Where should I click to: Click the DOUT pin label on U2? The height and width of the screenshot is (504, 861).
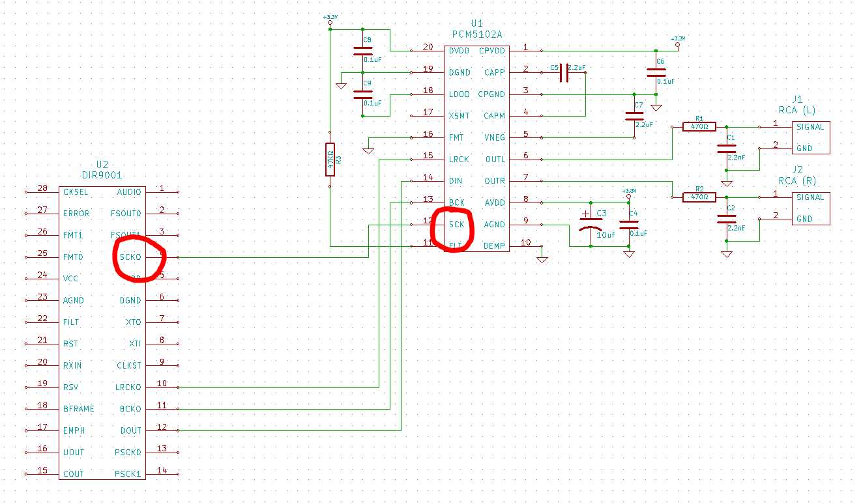(131, 430)
